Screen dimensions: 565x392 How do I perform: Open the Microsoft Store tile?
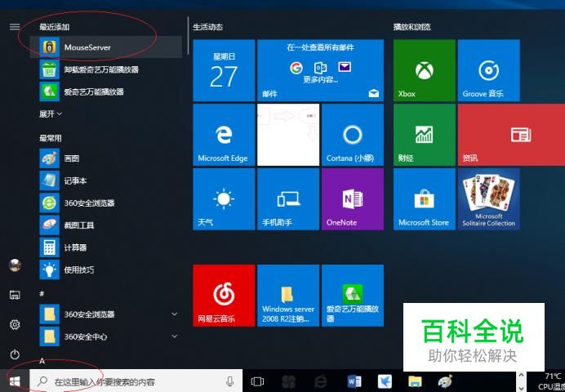[425, 199]
